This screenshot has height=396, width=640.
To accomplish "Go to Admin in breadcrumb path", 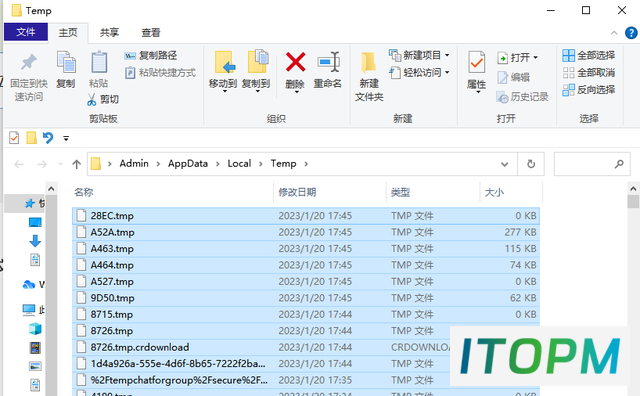I will 134,164.
